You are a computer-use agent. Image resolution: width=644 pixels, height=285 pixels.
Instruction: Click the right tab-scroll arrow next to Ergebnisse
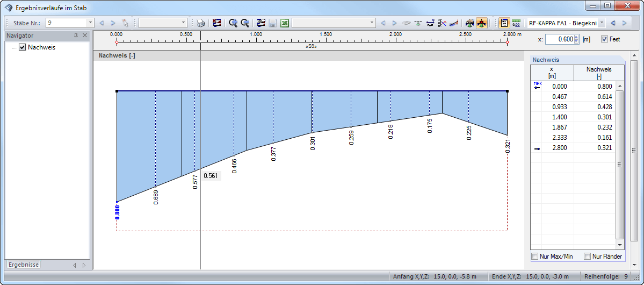(84, 265)
